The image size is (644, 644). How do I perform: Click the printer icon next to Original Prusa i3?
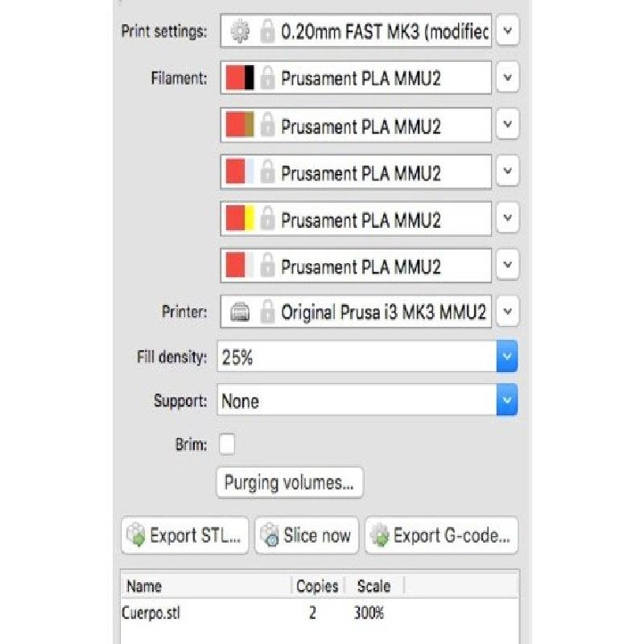pyautogui.click(x=240, y=312)
